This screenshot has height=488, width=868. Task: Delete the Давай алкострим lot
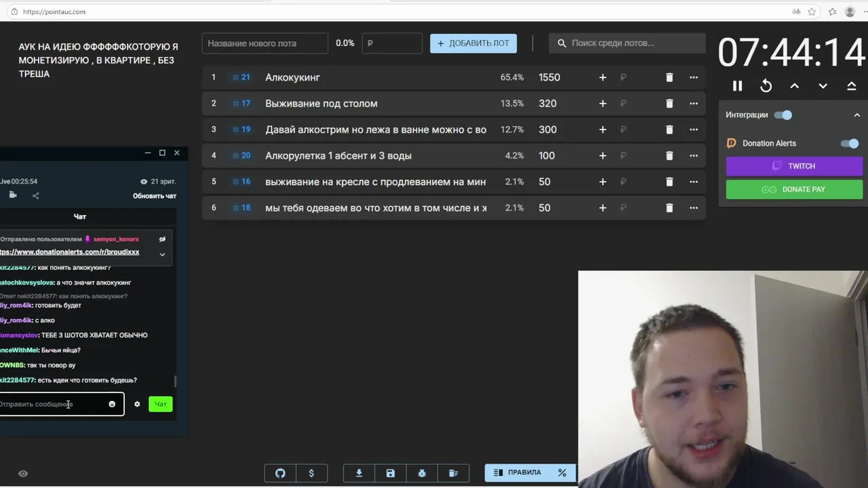pos(669,129)
